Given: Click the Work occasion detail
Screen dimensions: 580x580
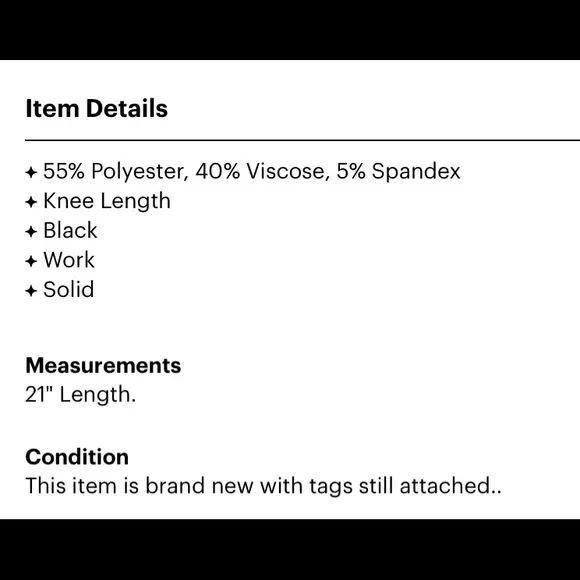Looking at the screenshot, I should (x=69, y=260).
